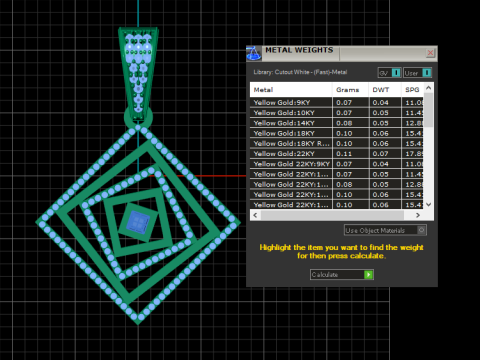The image size is (480, 360).
Task: Select the blue center stone of pendant
Action: (x=139, y=222)
